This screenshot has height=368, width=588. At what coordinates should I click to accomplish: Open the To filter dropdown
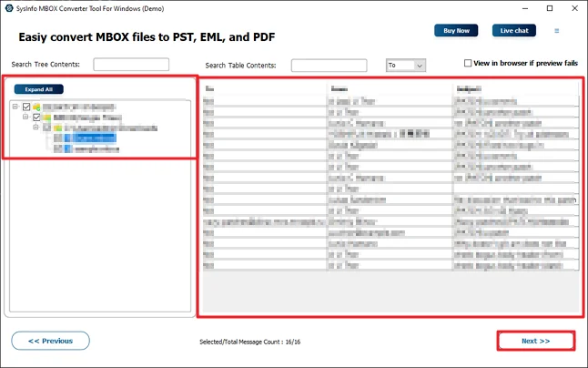[x=406, y=66]
